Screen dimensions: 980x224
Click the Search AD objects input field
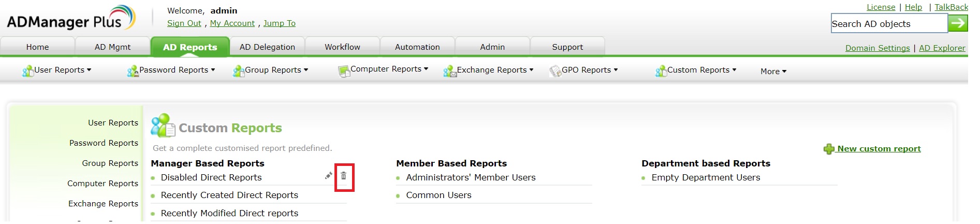pos(888,24)
